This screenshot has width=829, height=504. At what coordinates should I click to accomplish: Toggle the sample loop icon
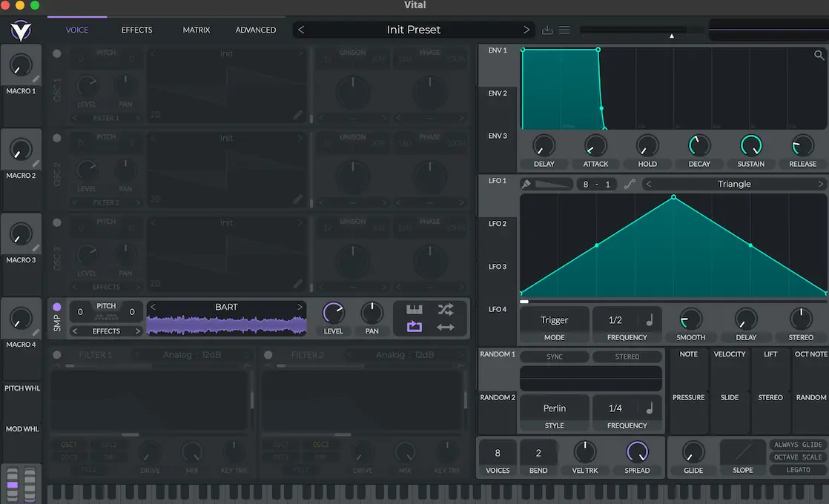[x=414, y=327]
